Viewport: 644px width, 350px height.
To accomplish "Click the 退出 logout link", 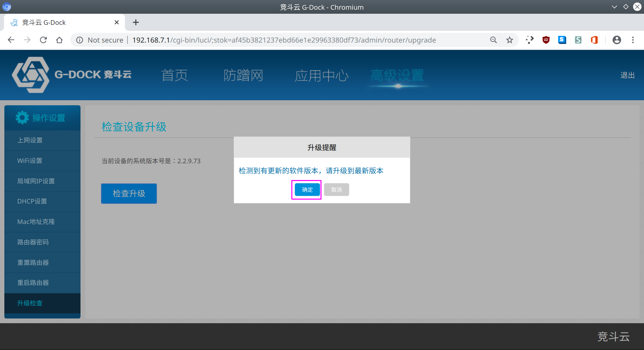I will tap(627, 75).
